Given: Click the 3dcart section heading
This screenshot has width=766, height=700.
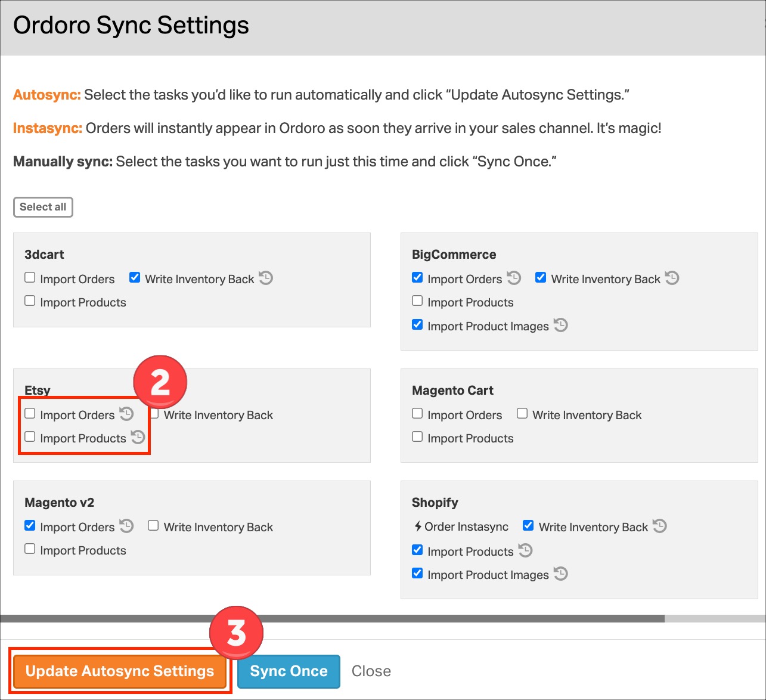Looking at the screenshot, I should coord(44,255).
